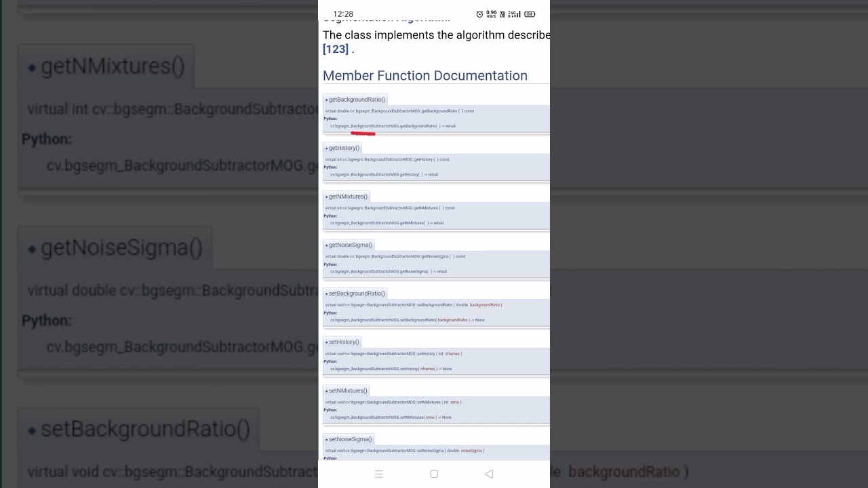Click "nmix" in the setNMixtures Python signature

[431, 418]
